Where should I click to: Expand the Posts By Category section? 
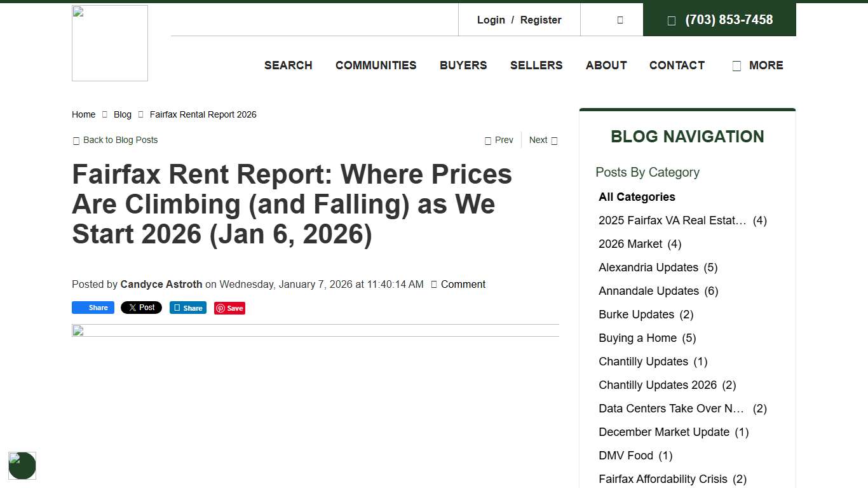[x=648, y=172]
